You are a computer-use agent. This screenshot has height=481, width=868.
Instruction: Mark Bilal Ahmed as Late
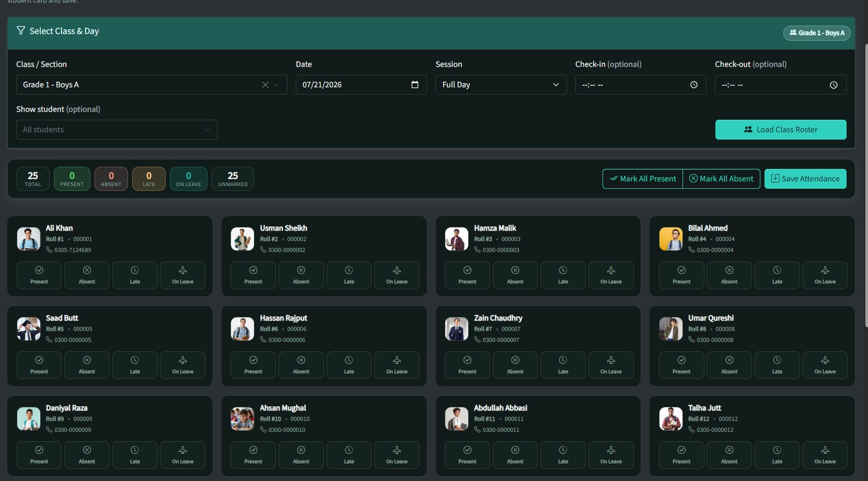(777, 275)
